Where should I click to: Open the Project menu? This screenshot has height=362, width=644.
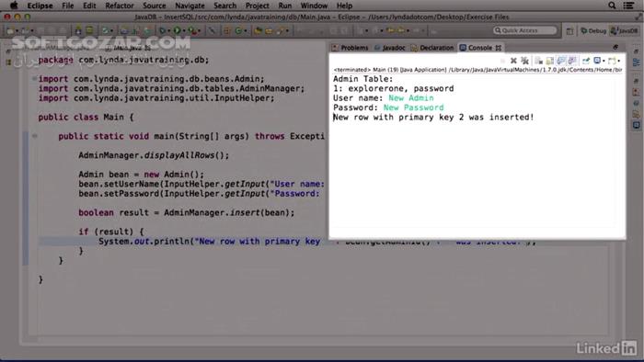click(257, 6)
